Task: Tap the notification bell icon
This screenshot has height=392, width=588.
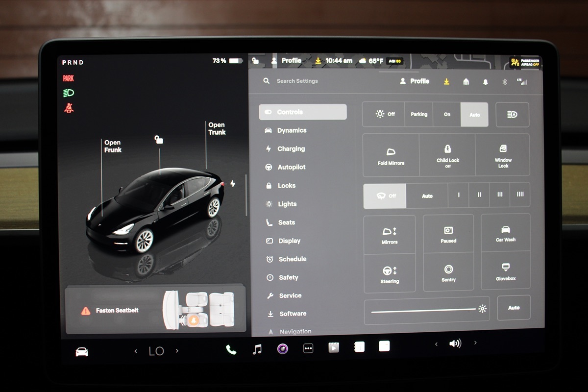Action: pyautogui.click(x=485, y=82)
